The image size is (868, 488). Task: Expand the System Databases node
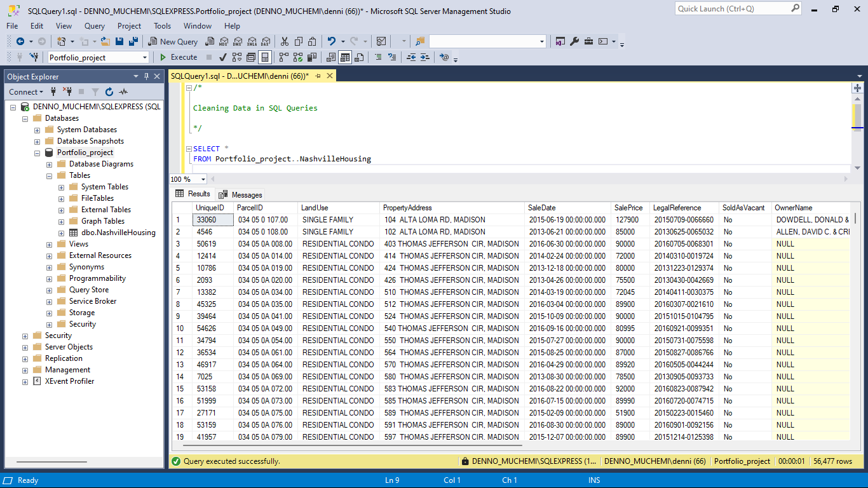(37, 130)
